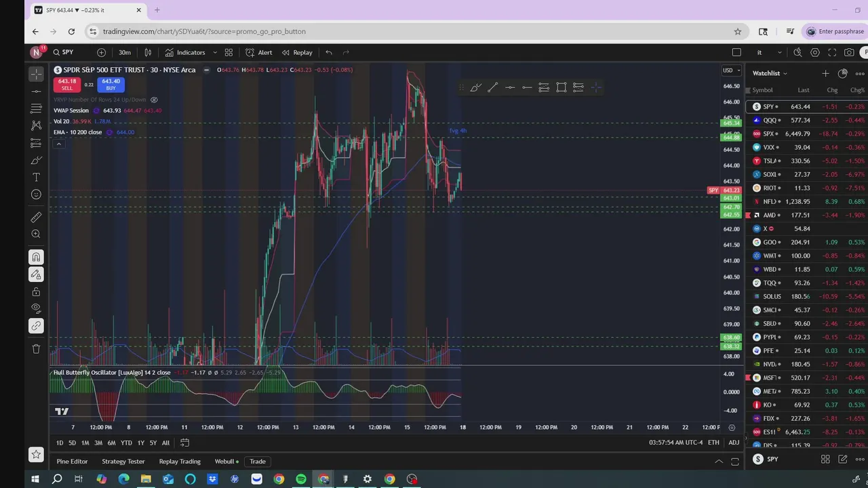
Task: Open the Trade panel tab
Action: coord(258,462)
